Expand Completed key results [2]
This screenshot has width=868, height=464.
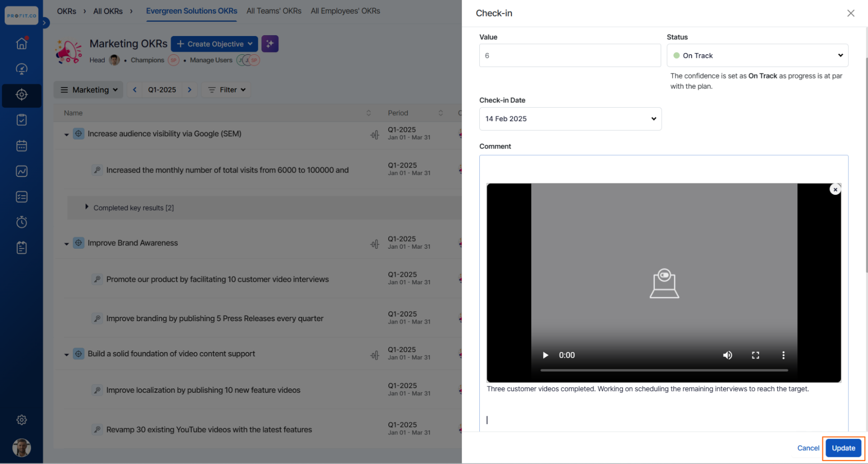87,207
